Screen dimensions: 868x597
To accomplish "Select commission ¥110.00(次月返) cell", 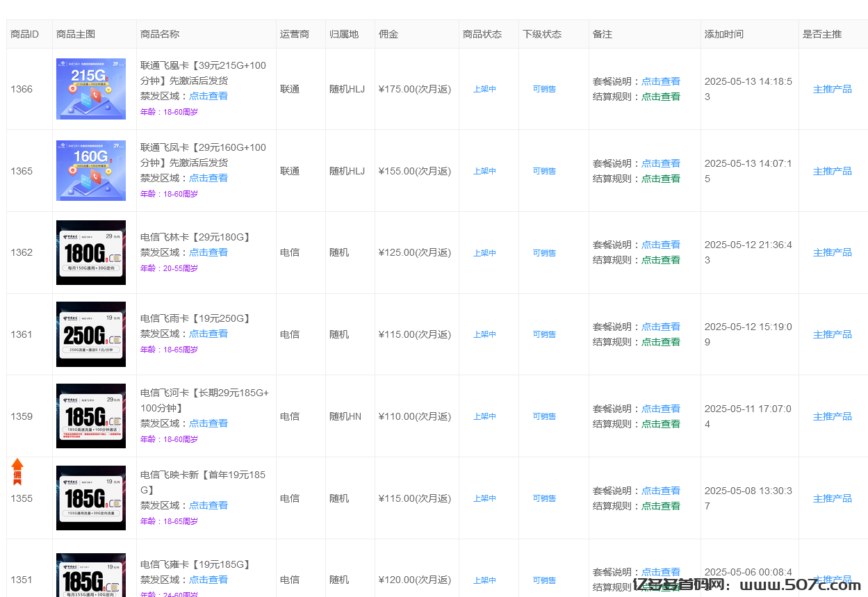I will tap(415, 416).
